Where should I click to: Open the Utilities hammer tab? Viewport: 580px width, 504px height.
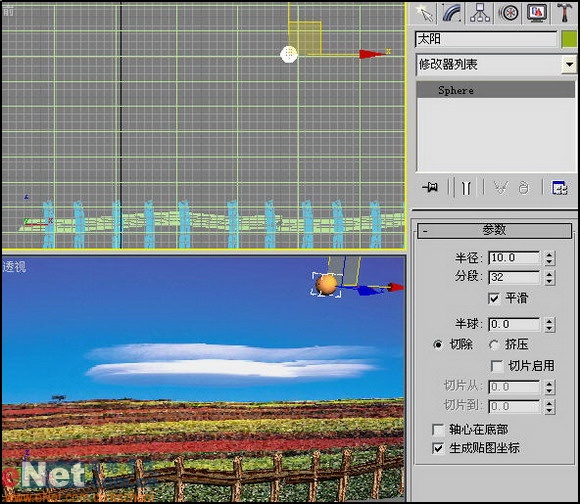[x=565, y=14]
